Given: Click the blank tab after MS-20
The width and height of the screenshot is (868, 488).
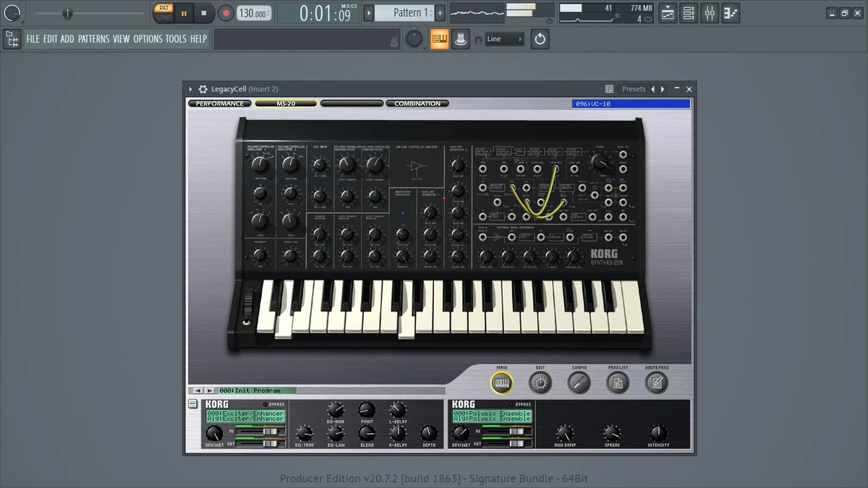Looking at the screenshot, I should point(352,103).
